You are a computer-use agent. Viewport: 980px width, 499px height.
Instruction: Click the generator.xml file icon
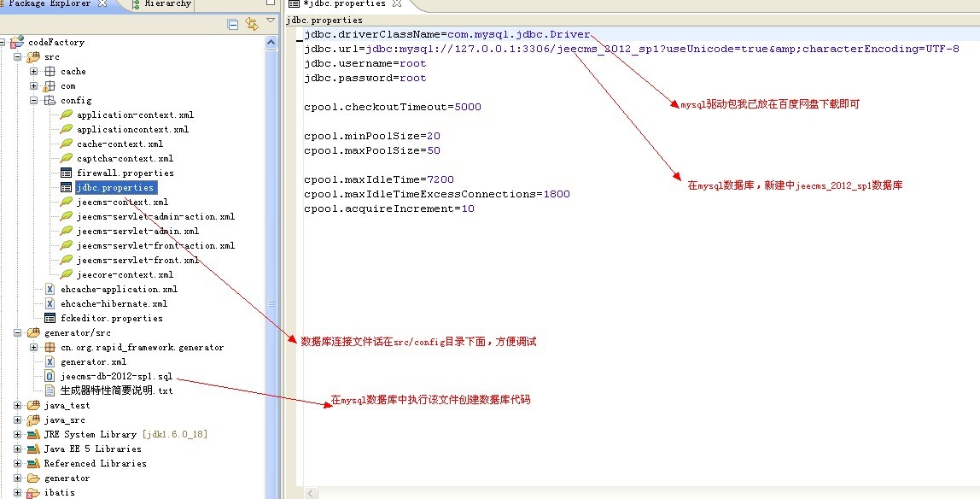pyautogui.click(x=50, y=361)
